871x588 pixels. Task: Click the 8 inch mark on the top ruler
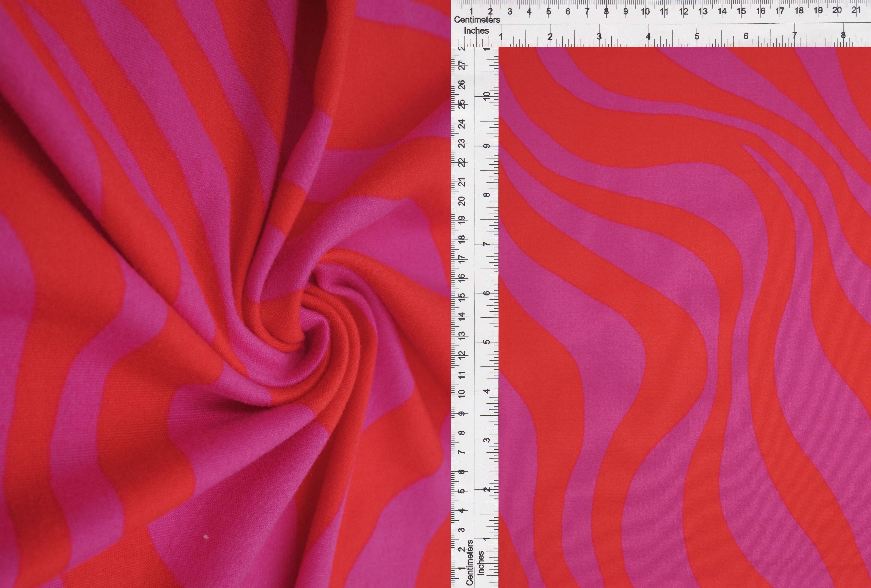pyautogui.click(x=843, y=35)
